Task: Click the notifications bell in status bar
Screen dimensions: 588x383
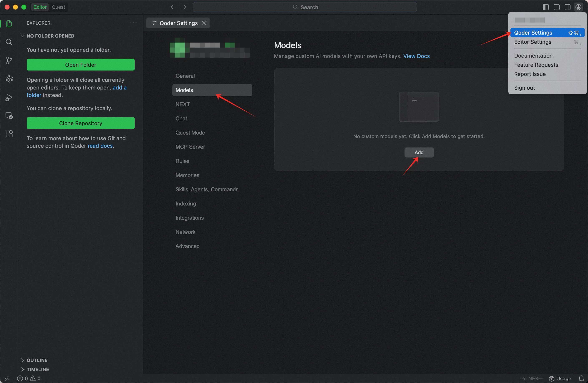Action: click(x=581, y=378)
